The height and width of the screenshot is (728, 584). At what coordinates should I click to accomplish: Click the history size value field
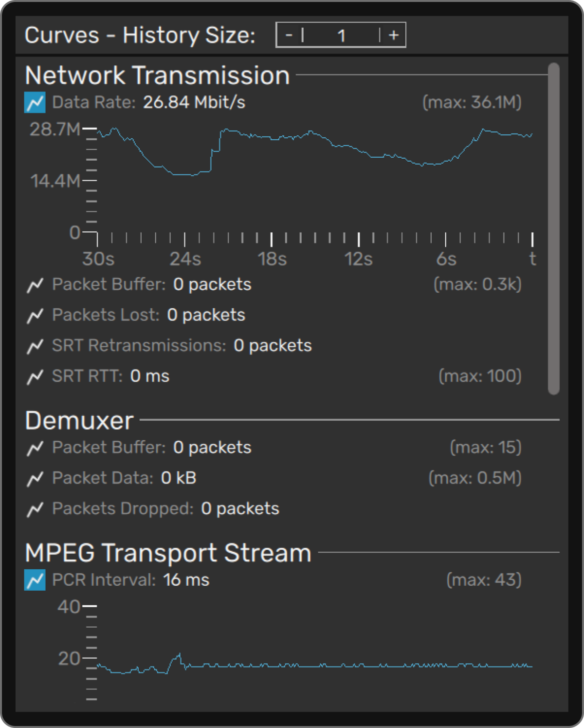point(341,35)
